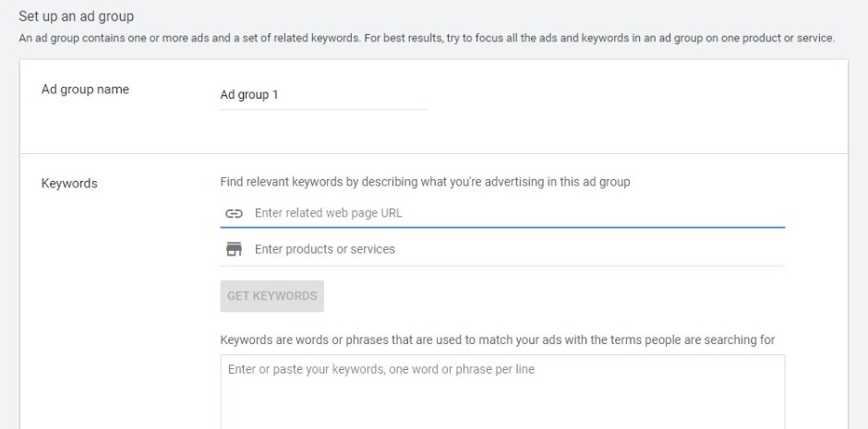Click the underline below products or services
The height and width of the screenshot is (429, 868).
[502, 266]
